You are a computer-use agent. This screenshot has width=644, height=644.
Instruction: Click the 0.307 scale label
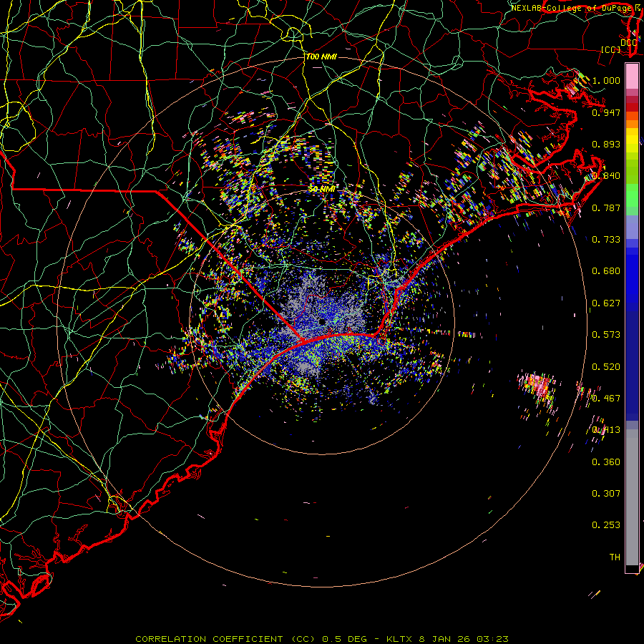point(606,494)
